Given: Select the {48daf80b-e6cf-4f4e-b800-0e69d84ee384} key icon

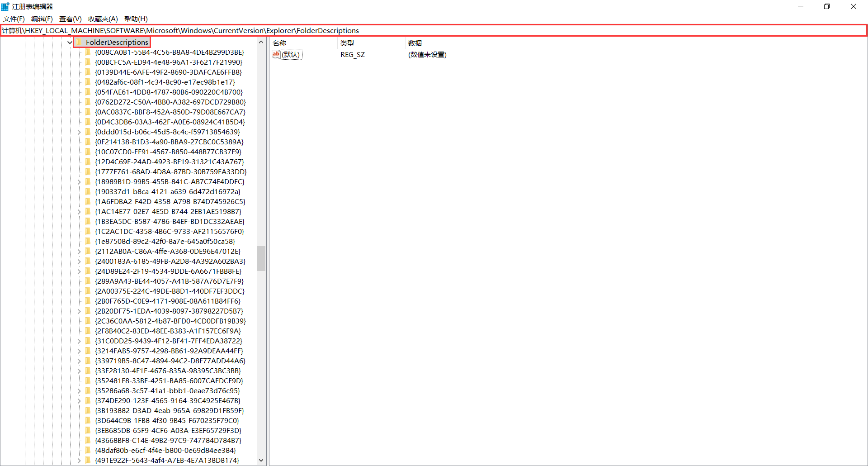Looking at the screenshot, I should pos(88,450).
